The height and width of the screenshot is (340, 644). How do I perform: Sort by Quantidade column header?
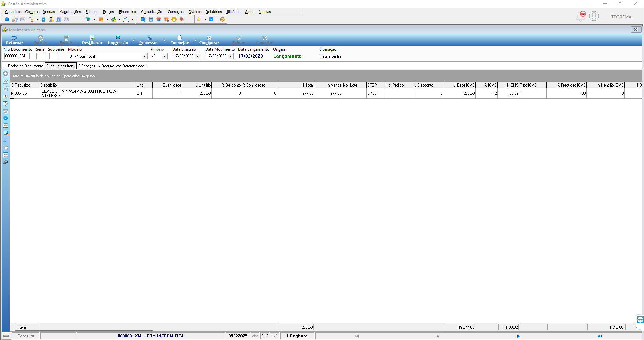167,85
